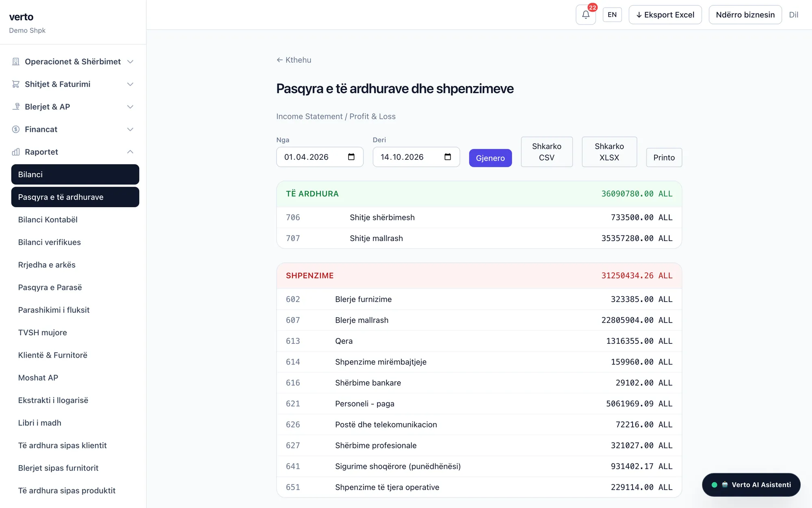Screen dimensions: 812x508
Task: Click the Shitjet & Faturimi cart icon
Action: (16, 84)
